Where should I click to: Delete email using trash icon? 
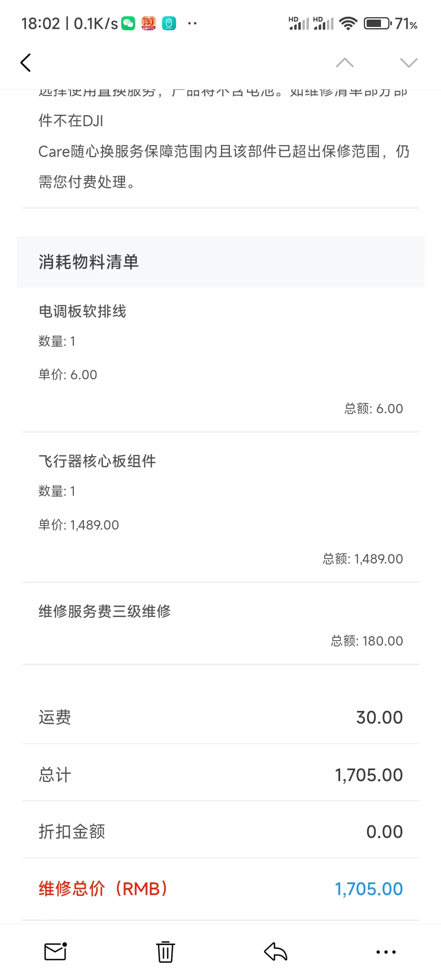165,952
